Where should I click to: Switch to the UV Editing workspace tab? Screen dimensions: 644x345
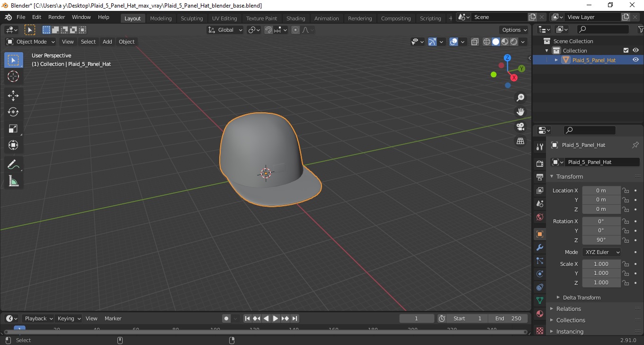224,18
